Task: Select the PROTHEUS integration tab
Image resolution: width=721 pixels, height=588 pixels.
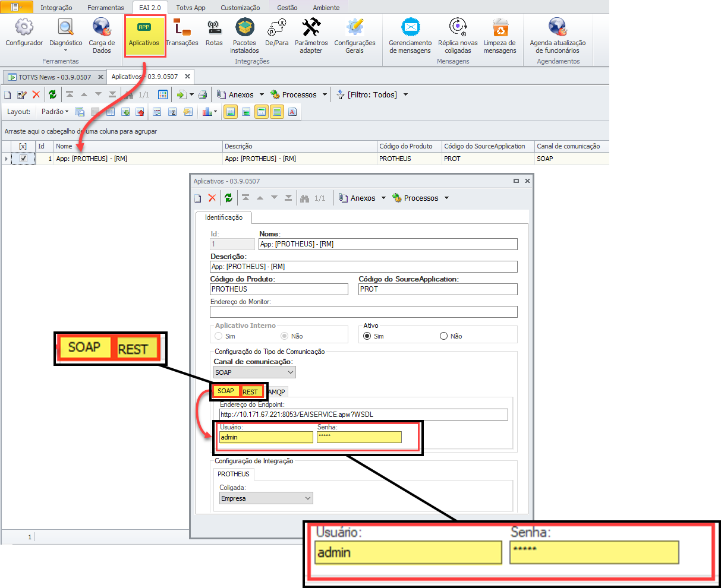Action: click(x=234, y=474)
